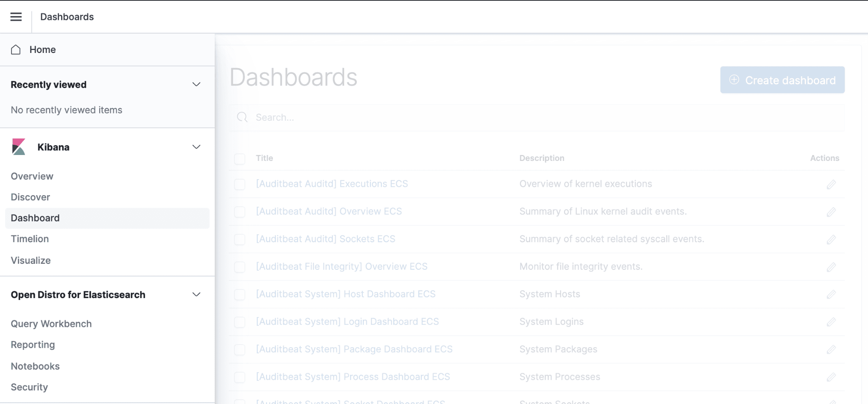This screenshot has width=868, height=404.
Task: Collapse the Recently viewed section
Action: click(196, 84)
